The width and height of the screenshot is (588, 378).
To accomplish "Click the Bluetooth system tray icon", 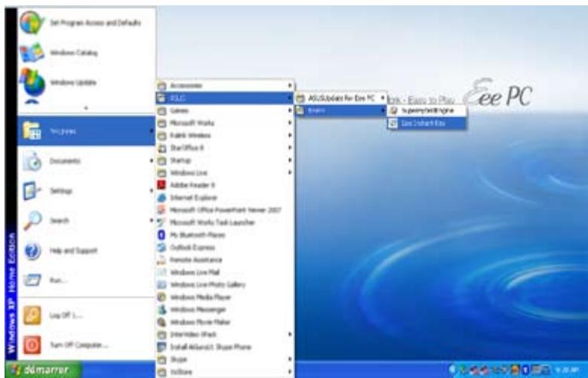I will click(x=525, y=370).
